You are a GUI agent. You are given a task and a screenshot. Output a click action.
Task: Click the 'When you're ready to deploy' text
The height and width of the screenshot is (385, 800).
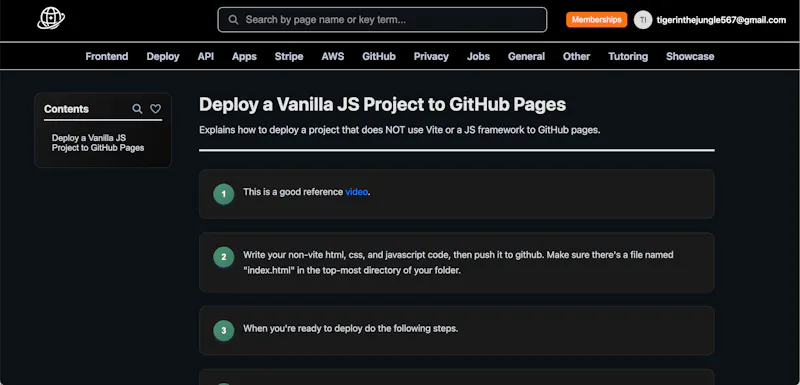click(351, 328)
